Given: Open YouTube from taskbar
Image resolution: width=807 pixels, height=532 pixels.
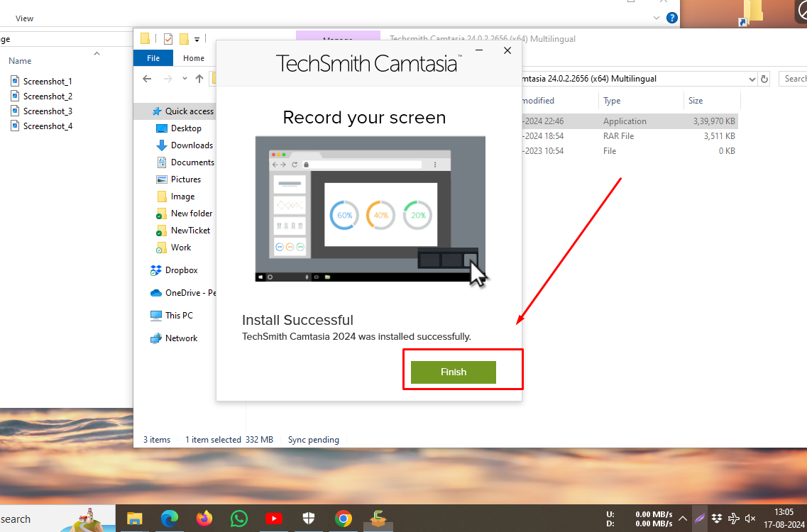Looking at the screenshot, I should pos(274,518).
